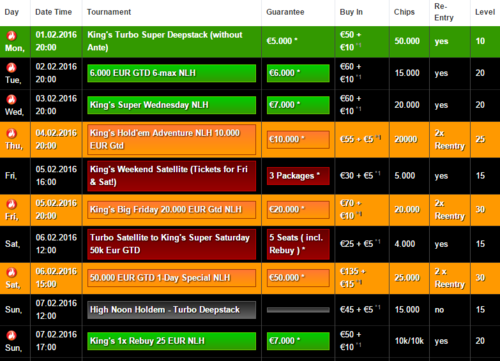The image size is (500, 361).
Task: Click the flame icon in Thursday's row
Action: tap(12, 134)
